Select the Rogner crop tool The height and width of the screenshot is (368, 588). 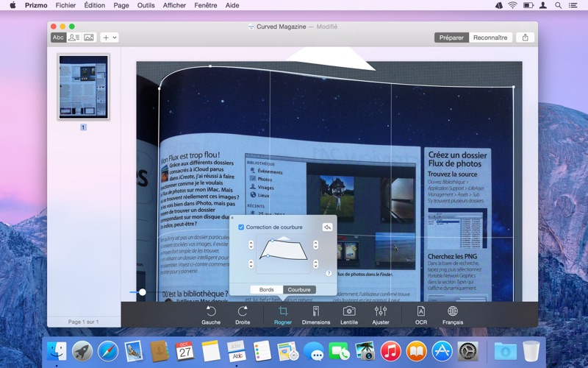283,315
